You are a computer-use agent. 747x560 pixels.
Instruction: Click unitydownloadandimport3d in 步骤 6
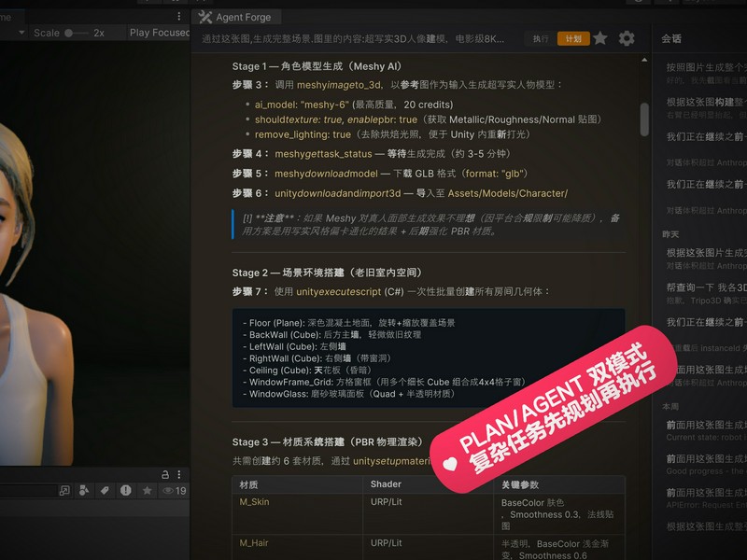pyautogui.click(x=338, y=194)
